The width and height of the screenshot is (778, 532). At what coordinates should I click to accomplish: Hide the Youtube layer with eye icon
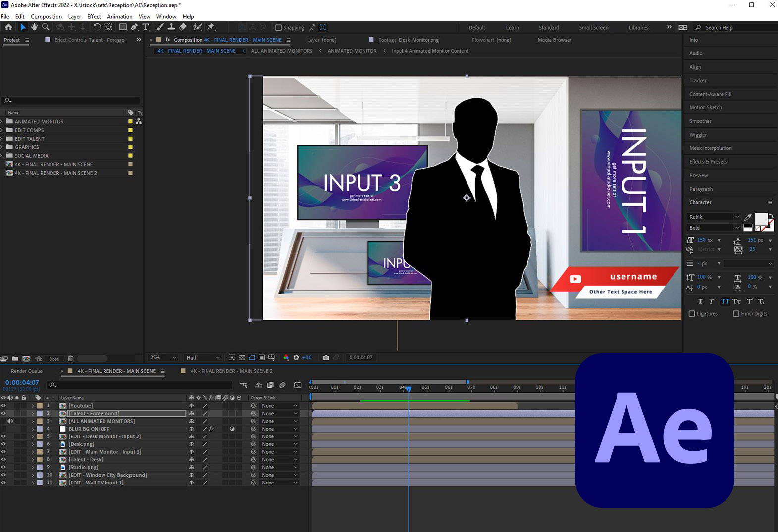coord(3,406)
